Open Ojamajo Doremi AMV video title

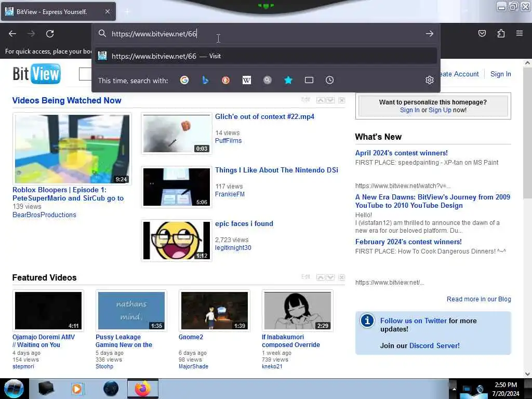(44, 341)
